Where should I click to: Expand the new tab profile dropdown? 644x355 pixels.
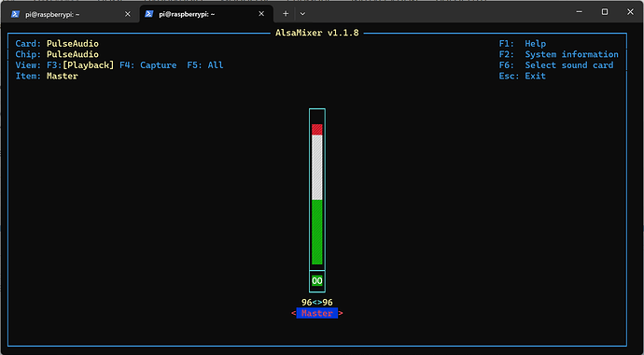tap(302, 14)
